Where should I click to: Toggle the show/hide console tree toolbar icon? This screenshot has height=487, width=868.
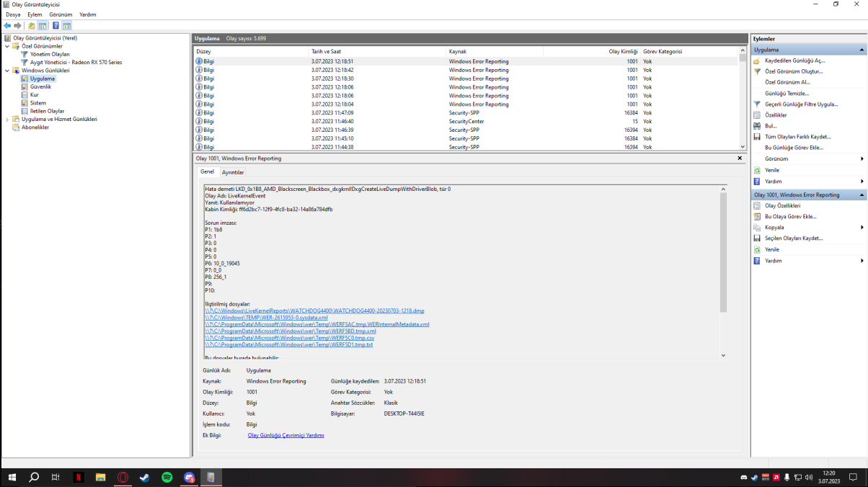click(x=43, y=26)
